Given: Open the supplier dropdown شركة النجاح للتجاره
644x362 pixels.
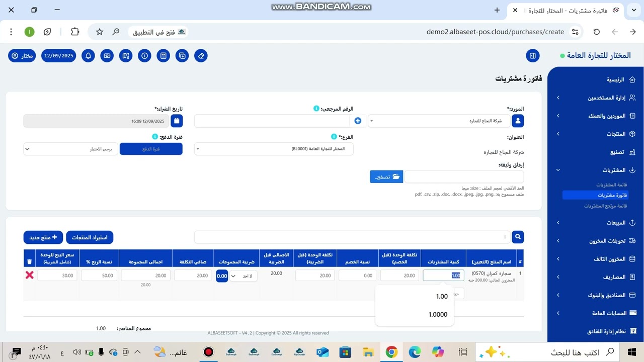Looking at the screenshot, I should tap(439, 121).
